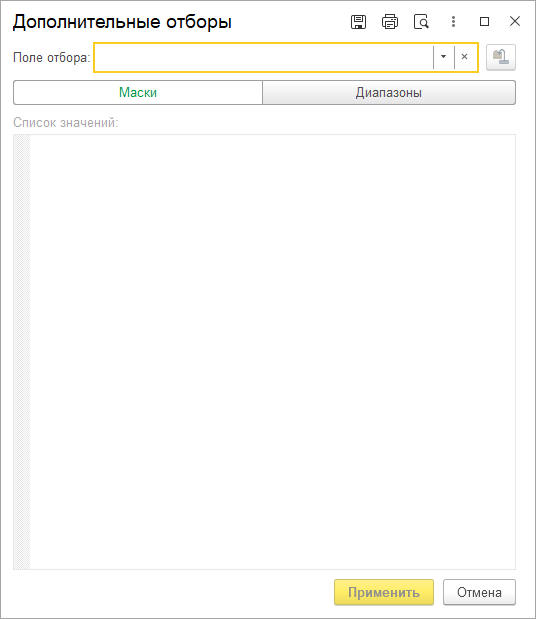Click empty header space right of title

290,22
